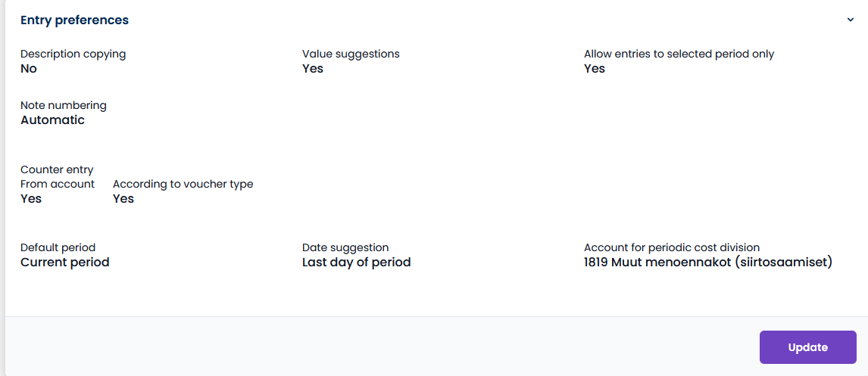
Task: Click the Current period default value
Action: pos(65,262)
